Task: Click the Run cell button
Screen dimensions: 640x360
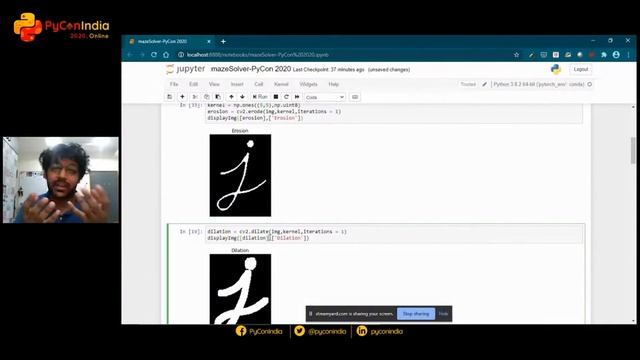Action: pyautogui.click(x=260, y=97)
